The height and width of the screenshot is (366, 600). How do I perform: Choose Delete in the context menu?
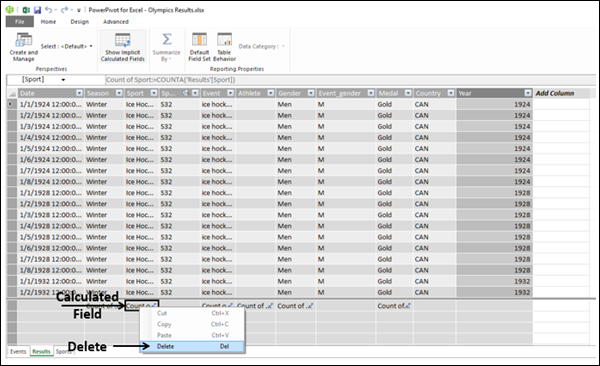pyautogui.click(x=192, y=346)
